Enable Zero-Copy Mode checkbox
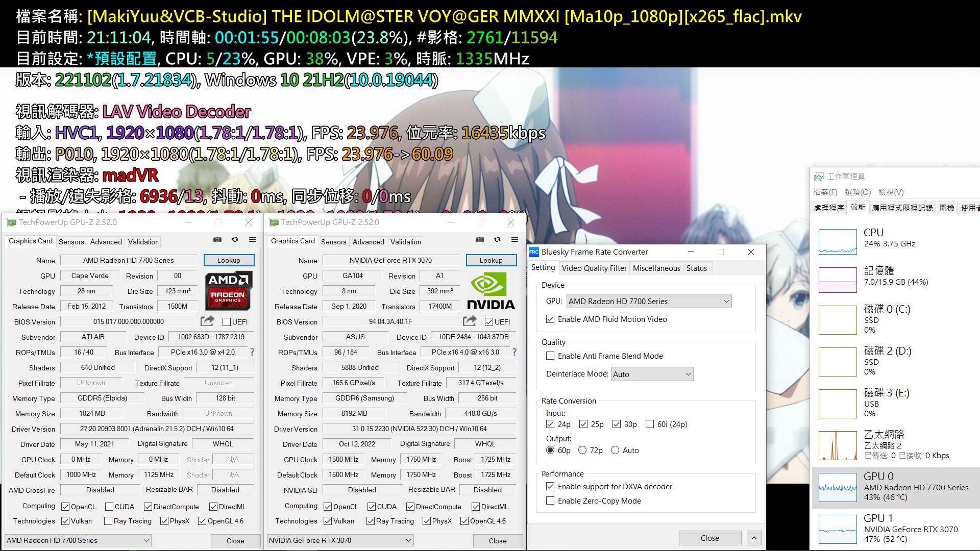The height and width of the screenshot is (551, 980). coord(550,500)
